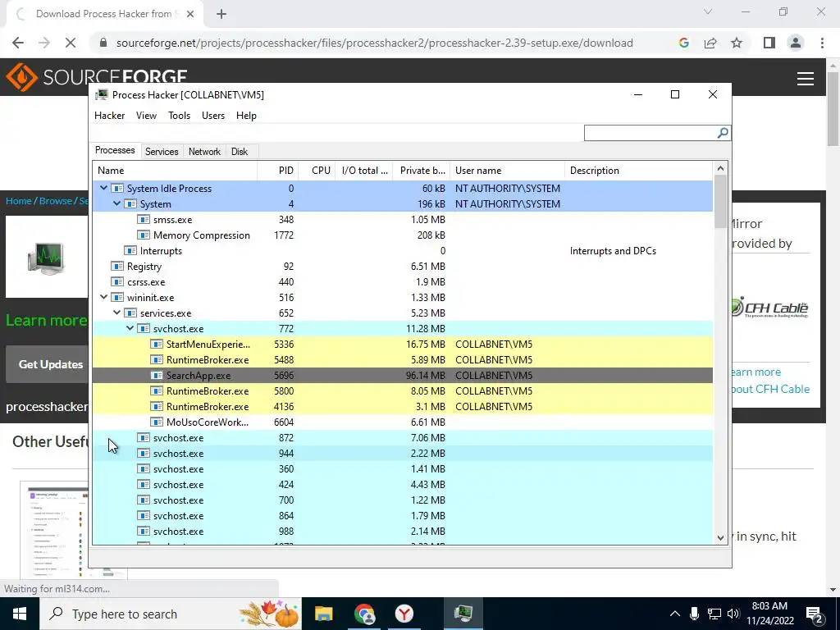Go back with Chrome's back arrow

pos(18,43)
